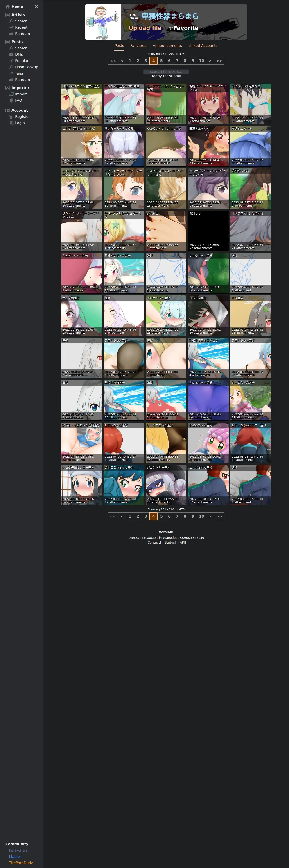This screenshot has width=289, height=868.
Task: Open the Register sidebar link
Action: tap(23, 117)
